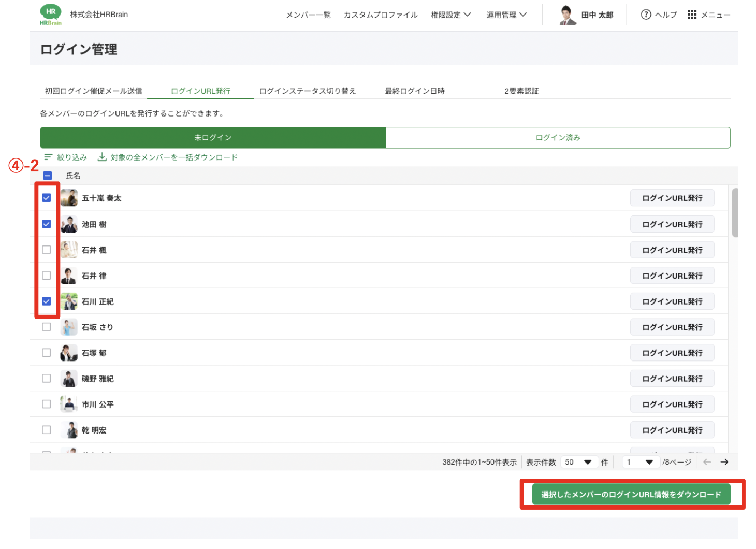
Task: Go to next page arrow
Action: pyautogui.click(x=724, y=462)
